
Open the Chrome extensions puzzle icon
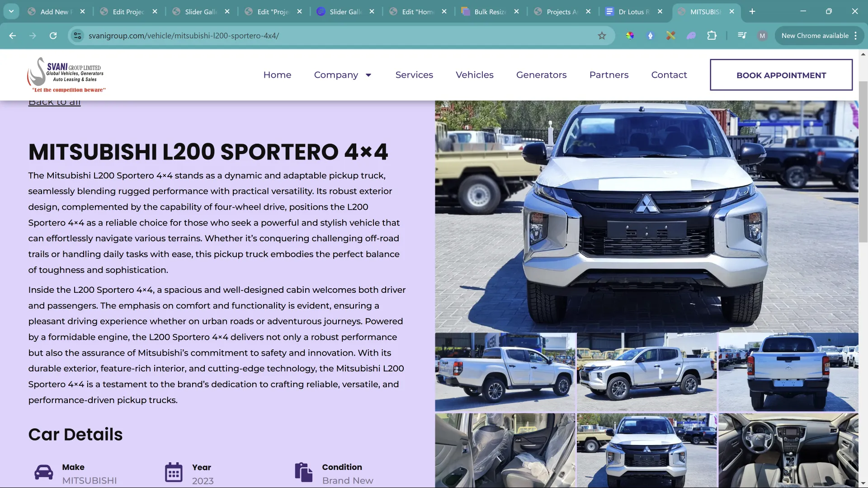point(712,36)
